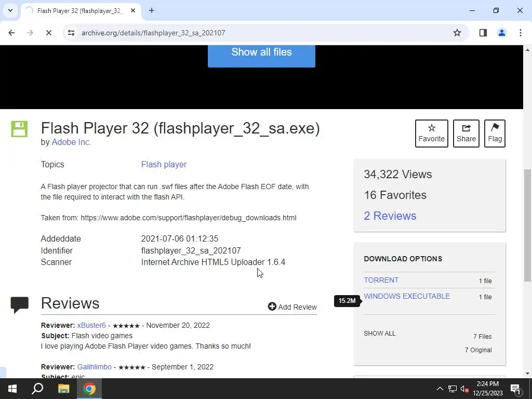Click the 34,322 Views text
This screenshot has width=532, height=399.
point(397,175)
